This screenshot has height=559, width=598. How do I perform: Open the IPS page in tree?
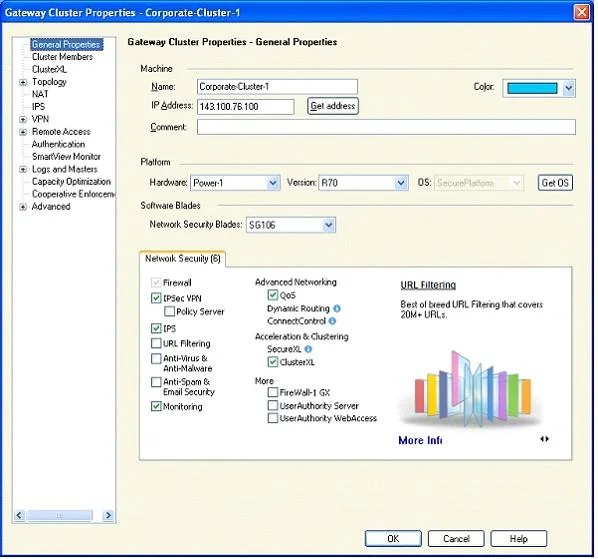coord(39,107)
